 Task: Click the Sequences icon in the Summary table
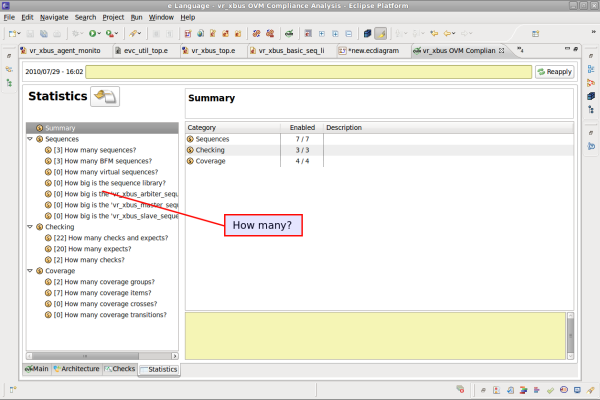[191, 139]
